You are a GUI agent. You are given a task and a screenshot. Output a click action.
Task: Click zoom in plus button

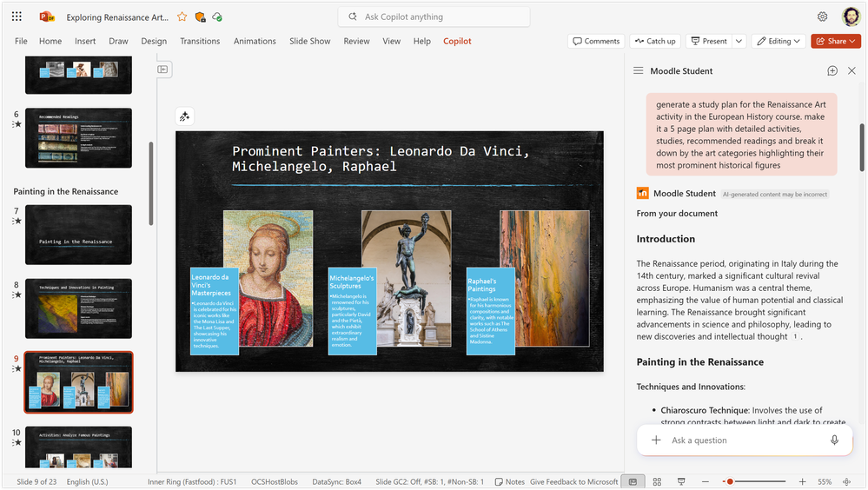[x=802, y=481]
